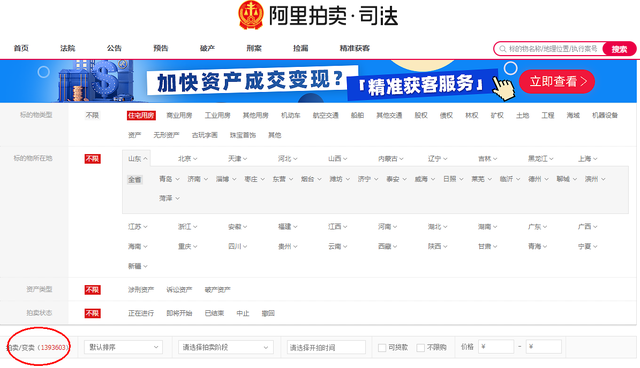Filter by 股权 type
Viewport: 640px width, 368px height.
[421, 115]
